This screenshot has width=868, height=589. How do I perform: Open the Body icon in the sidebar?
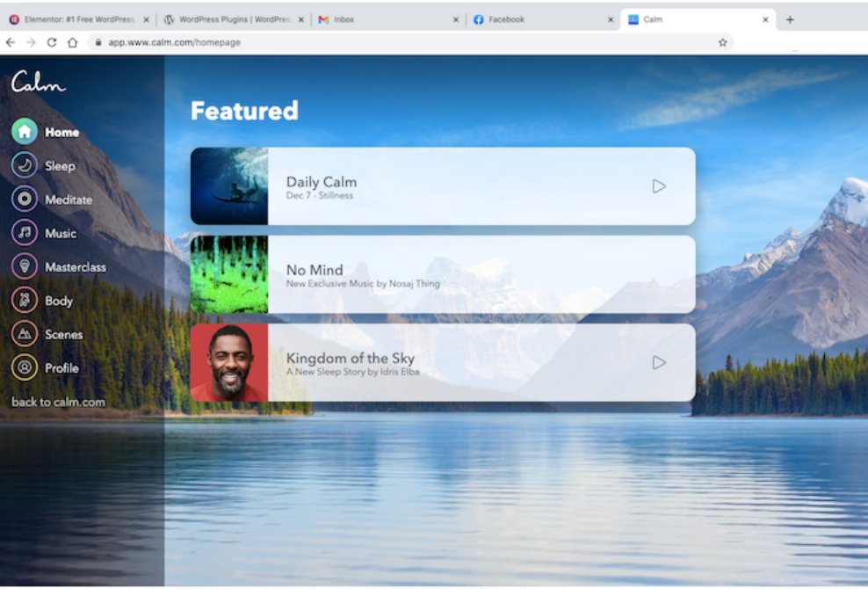point(25,301)
